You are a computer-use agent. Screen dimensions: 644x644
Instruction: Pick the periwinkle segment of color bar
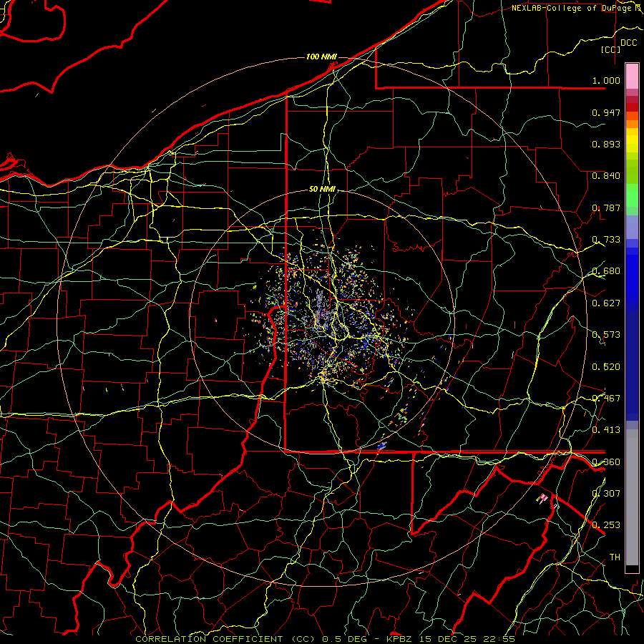(632, 227)
